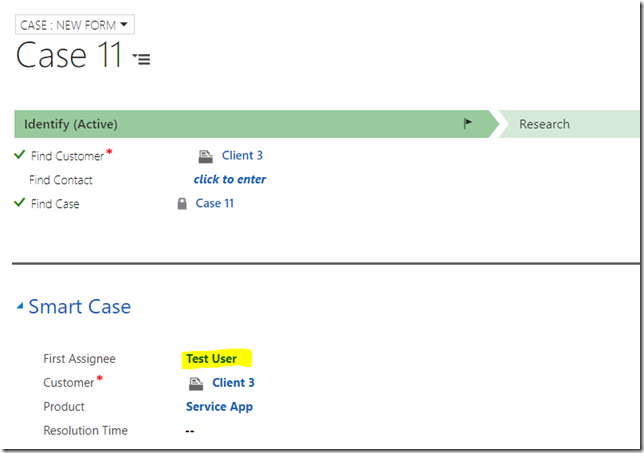
Task: Click the flag icon on Identify stage
Action: (467, 123)
